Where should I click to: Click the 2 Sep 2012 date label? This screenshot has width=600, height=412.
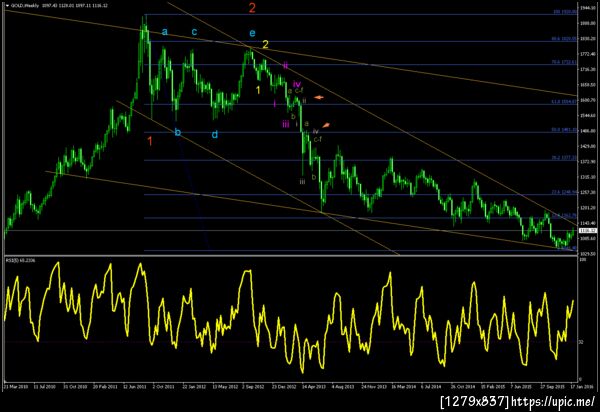(x=253, y=387)
